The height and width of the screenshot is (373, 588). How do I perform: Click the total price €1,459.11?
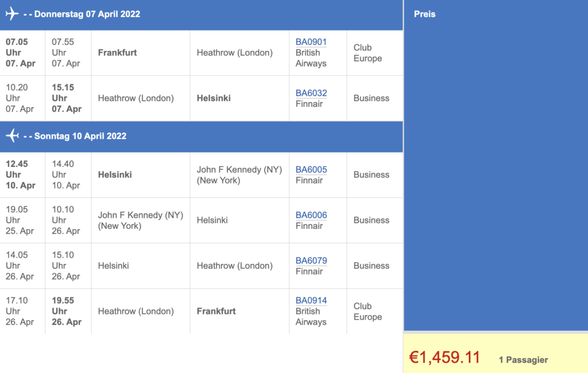[x=444, y=358]
